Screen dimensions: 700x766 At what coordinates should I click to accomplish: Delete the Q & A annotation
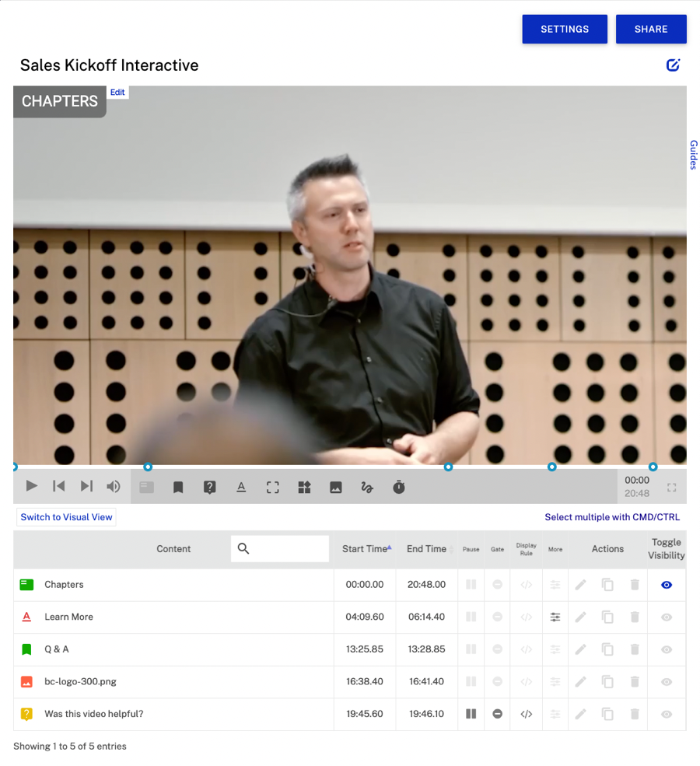click(x=635, y=649)
